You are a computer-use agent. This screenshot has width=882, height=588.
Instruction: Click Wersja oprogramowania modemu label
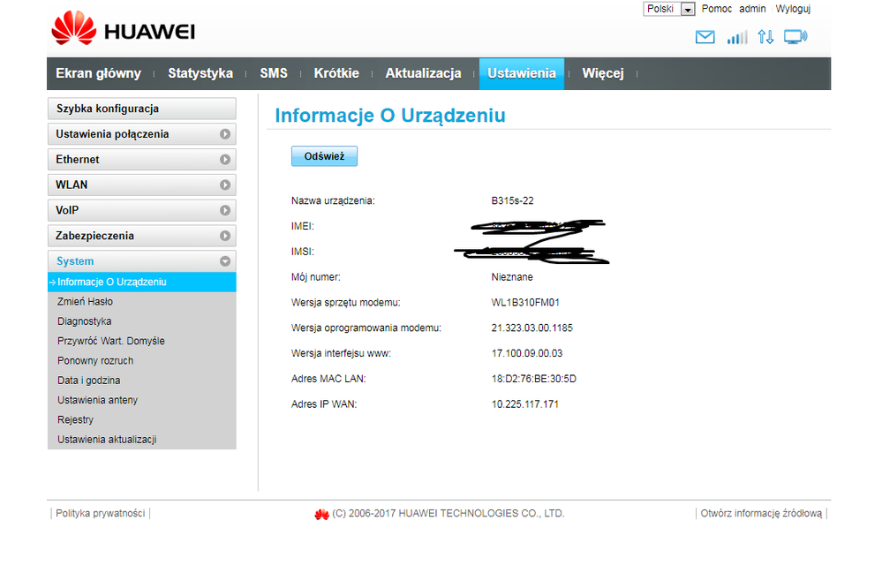point(366,328)
